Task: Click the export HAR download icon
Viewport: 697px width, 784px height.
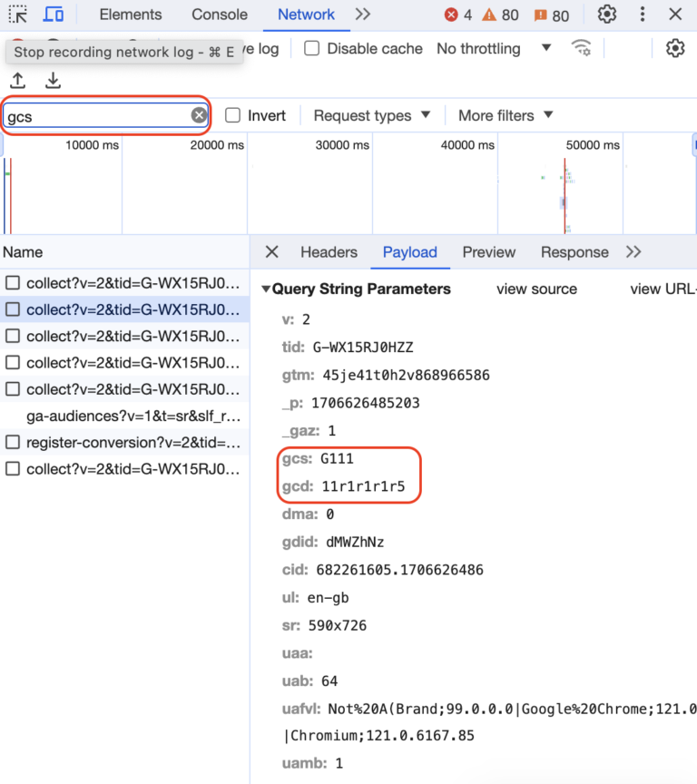Action: pyautogui.click(x=54, y=82)
